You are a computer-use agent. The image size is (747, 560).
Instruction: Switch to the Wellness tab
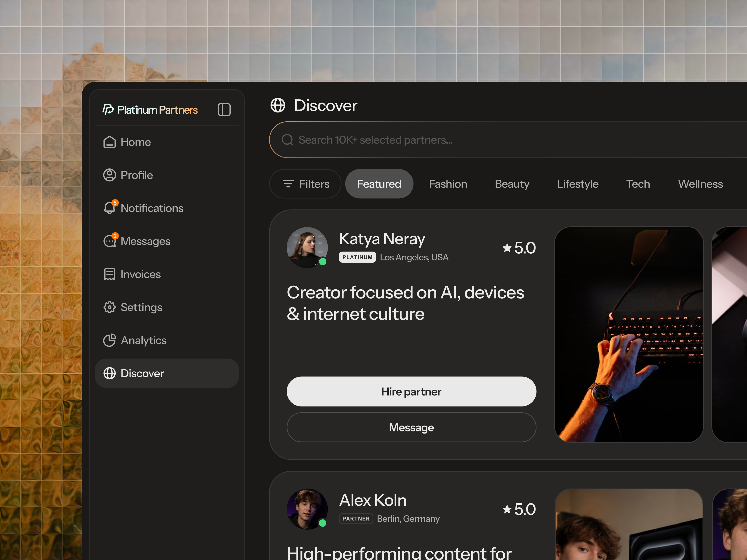pyautogui.click(x=700, y=184)
